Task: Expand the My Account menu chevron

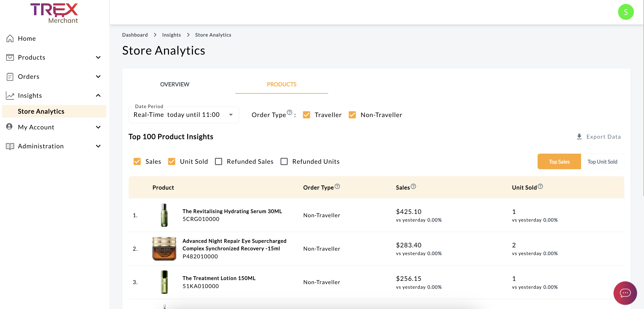Action: point(98,127)
